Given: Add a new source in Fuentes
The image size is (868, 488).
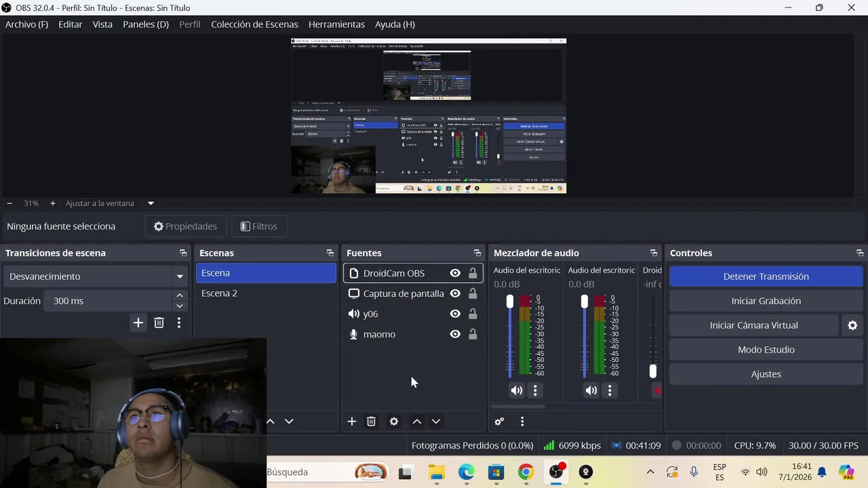Looking at the screenshot, I should (352, 421).
